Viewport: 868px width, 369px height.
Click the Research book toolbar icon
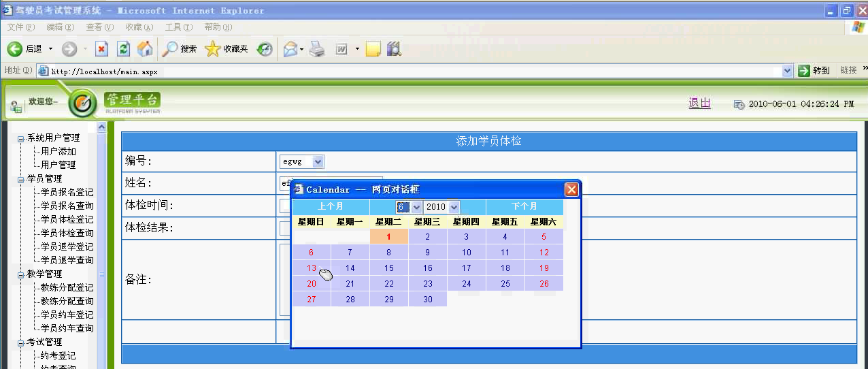click(395, 49)
